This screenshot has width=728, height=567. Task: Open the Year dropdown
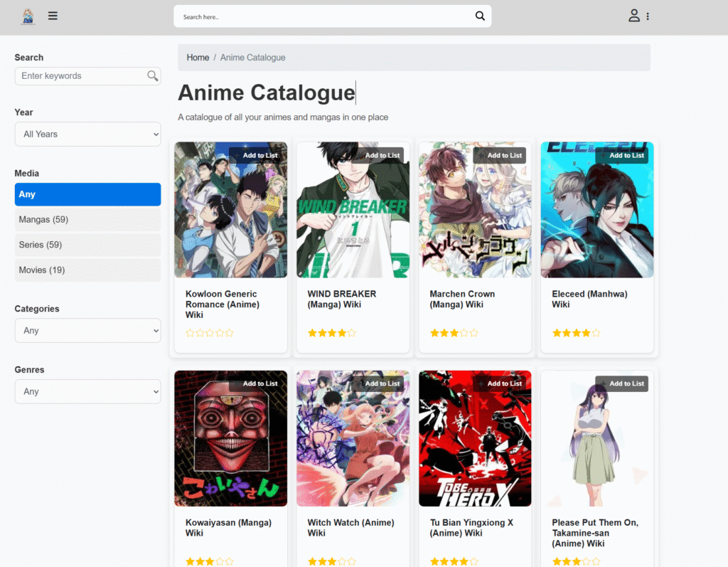[x=87, y=134]
